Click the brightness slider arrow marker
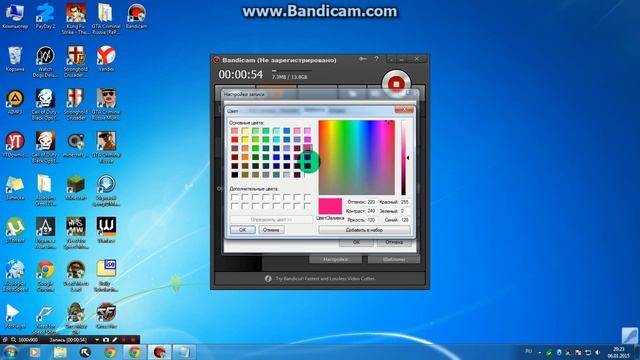 click(407, 158)
